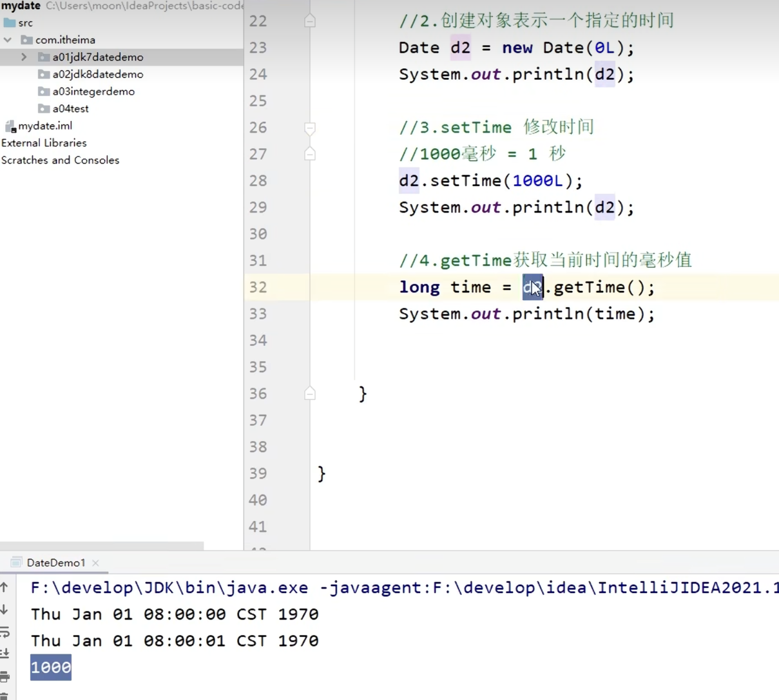Switch to the DateDemo1 run tab

[55, 563]
